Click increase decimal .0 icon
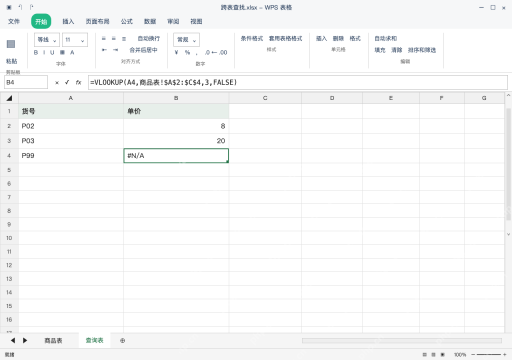512x360 pixels. click(207, 52)
